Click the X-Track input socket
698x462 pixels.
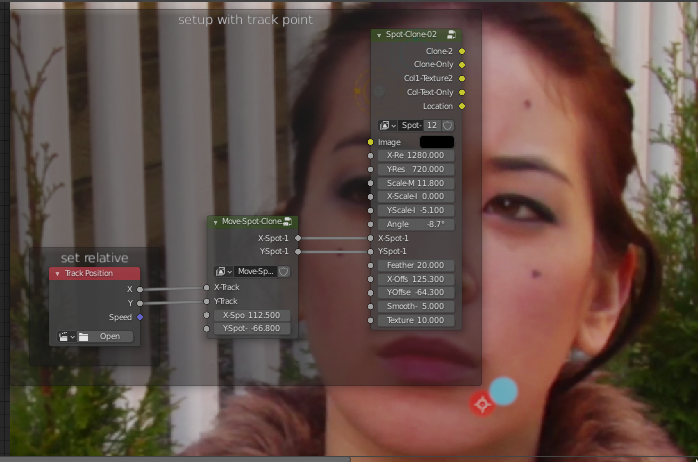(x=207, y=288)
